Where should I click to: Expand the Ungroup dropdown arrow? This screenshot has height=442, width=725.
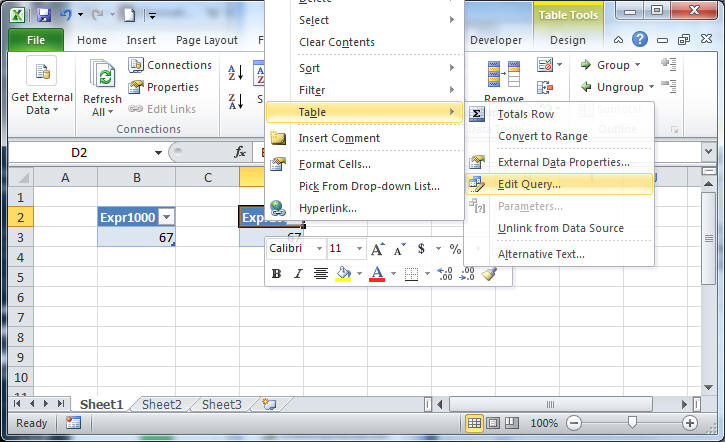tap(651, 87)
